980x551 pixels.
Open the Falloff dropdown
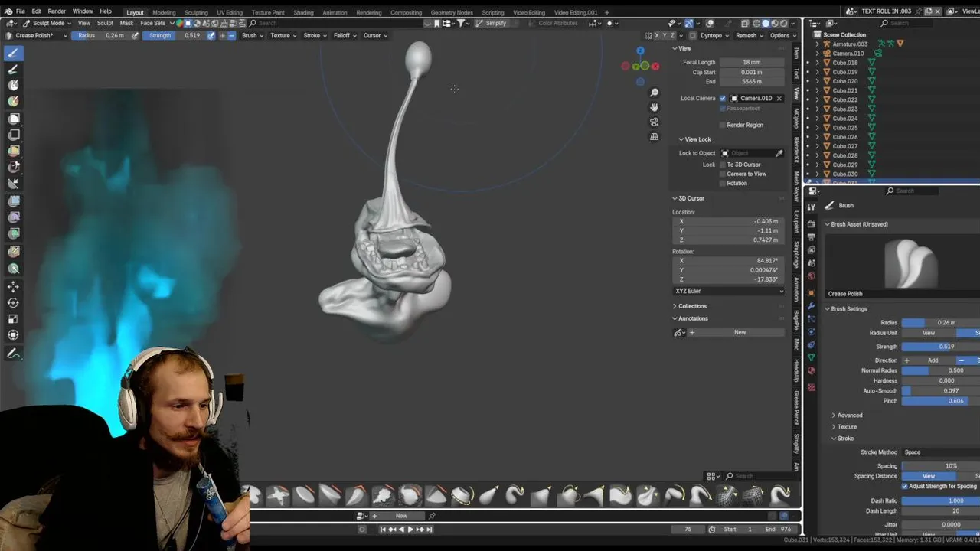click(x=345, y=35)
